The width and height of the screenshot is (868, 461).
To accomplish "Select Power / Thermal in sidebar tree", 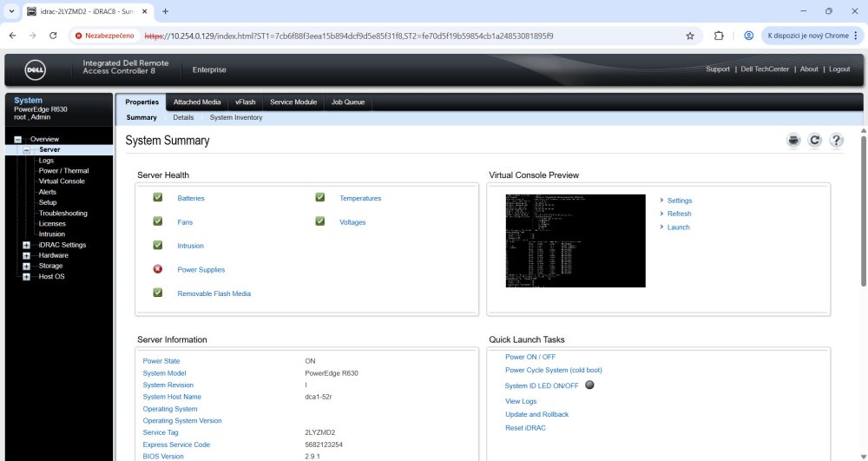I will pos(63,171).
